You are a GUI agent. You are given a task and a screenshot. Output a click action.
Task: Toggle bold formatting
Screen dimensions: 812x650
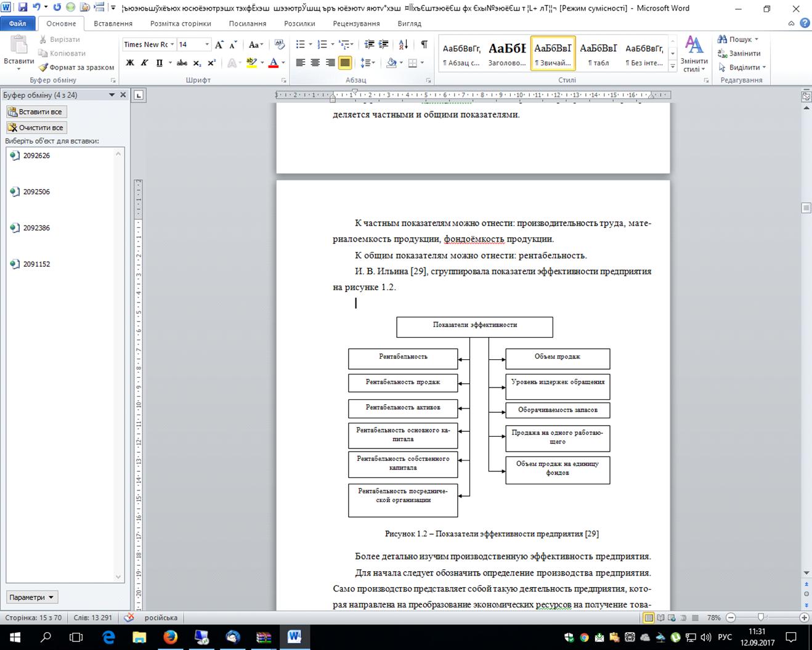[x=130, y=63]
